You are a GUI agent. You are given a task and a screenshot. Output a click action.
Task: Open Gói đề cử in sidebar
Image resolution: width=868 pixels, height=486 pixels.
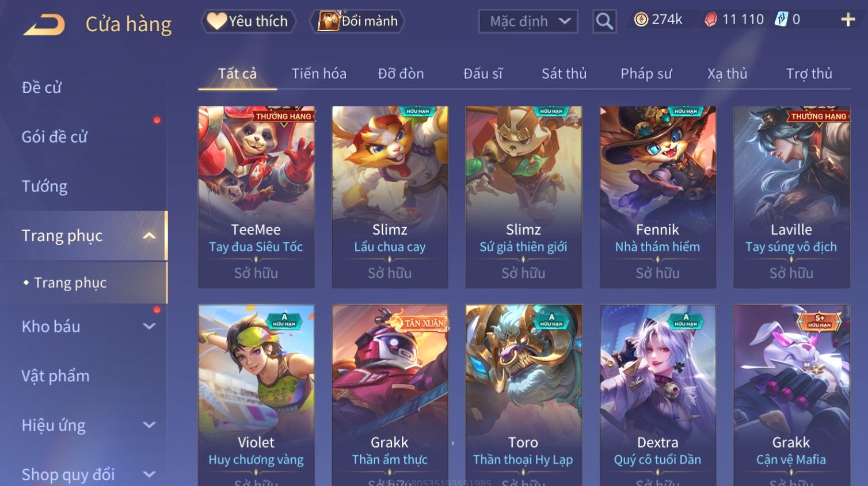point(55,137)
